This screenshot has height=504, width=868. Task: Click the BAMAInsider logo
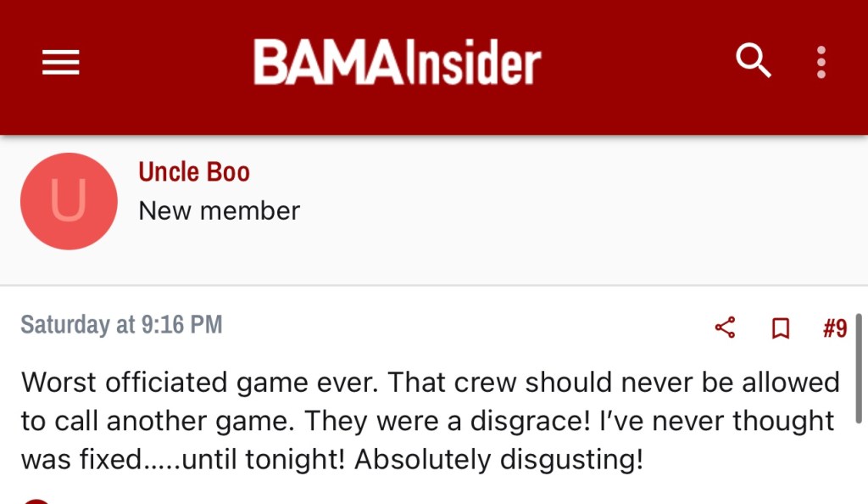pos(397,63)
